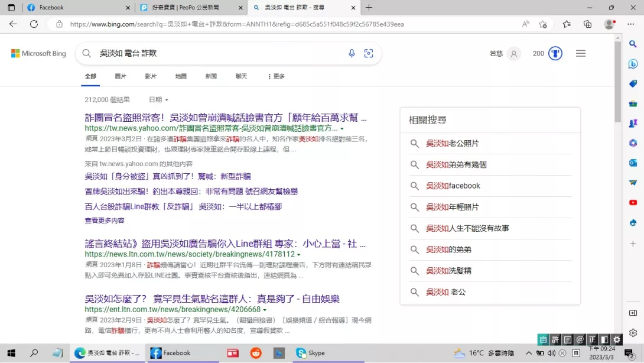This screenshot has height=363, width=644.
Task: Open Bing chat icon in sidebar
Action: pos(633,64)
